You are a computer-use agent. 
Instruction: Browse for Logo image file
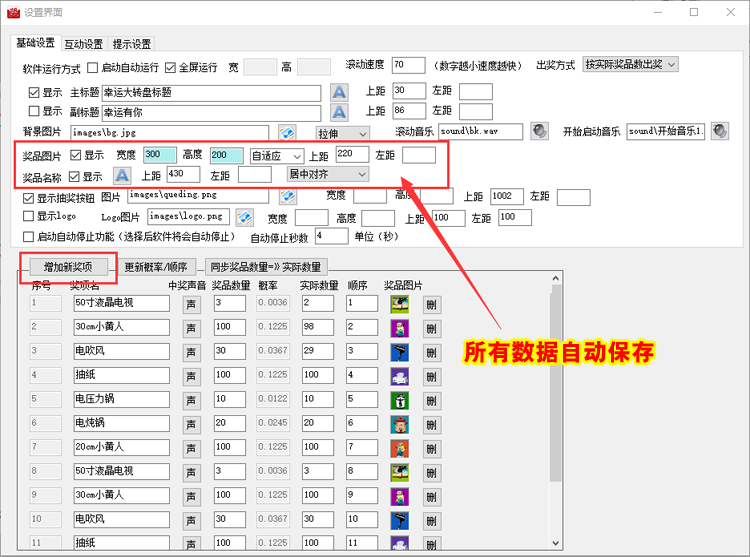coord(244,217)
